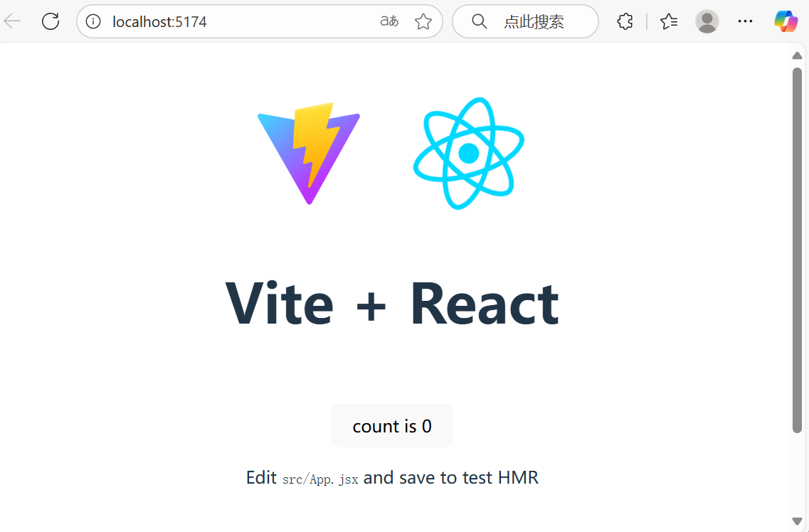
Task: Click the browser back arrow
Action: pyautogui.click(x=12, y=21)
